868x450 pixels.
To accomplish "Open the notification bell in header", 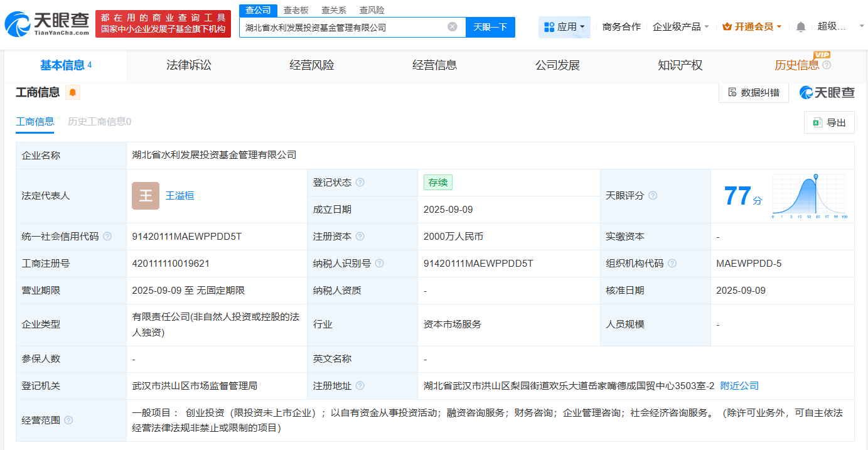I will 800,27.
